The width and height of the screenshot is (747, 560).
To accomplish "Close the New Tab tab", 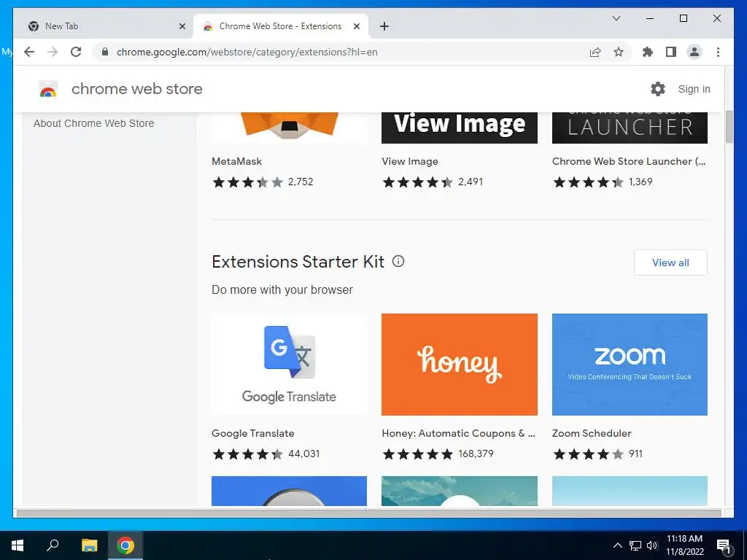I will [182, 26].
